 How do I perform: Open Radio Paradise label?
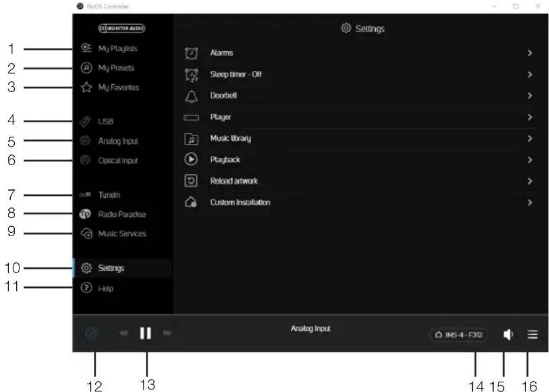122,214
